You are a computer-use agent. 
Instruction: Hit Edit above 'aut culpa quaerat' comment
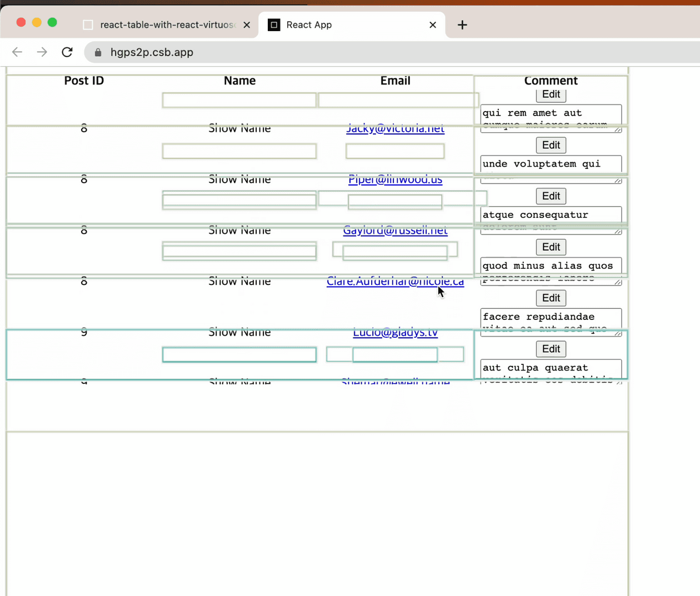coord(551,349)
